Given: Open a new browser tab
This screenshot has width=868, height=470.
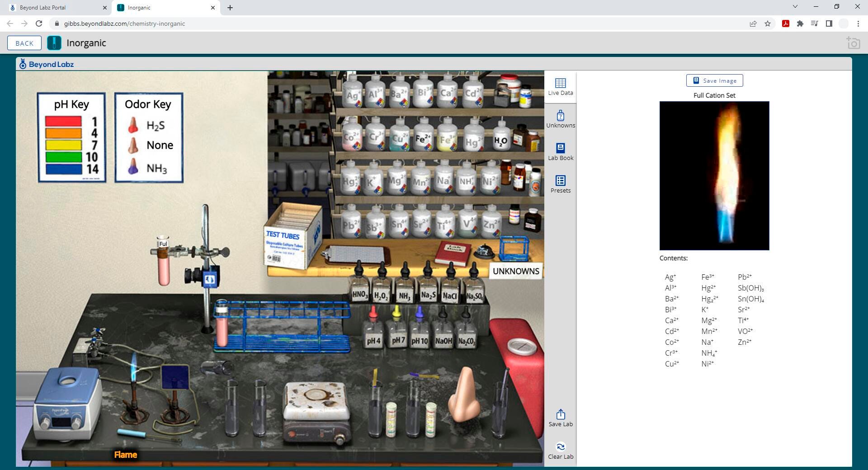Looking at the screenshot, I should [x=230, y=8].
